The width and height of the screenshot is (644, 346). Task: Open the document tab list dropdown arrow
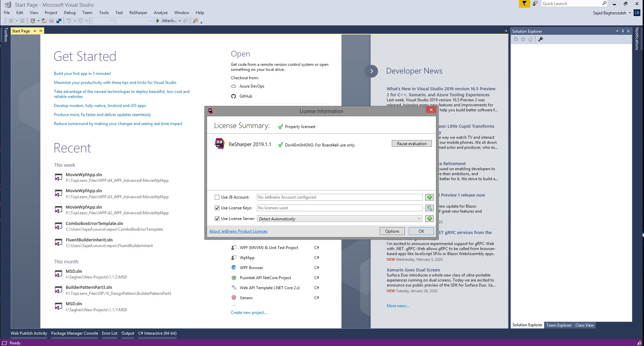(506, 31)
